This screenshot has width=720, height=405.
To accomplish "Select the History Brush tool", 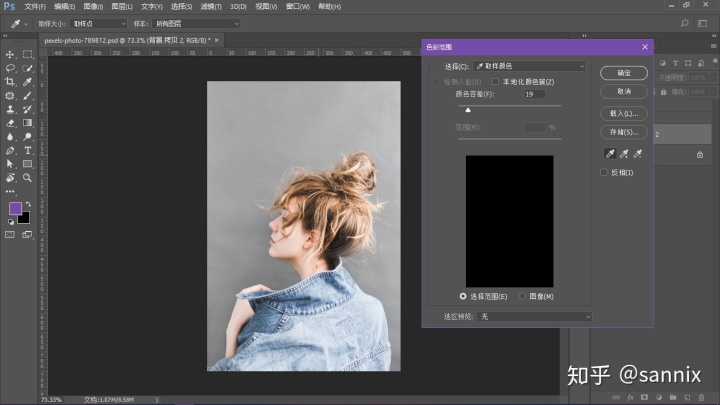I will tap(28, 109).
